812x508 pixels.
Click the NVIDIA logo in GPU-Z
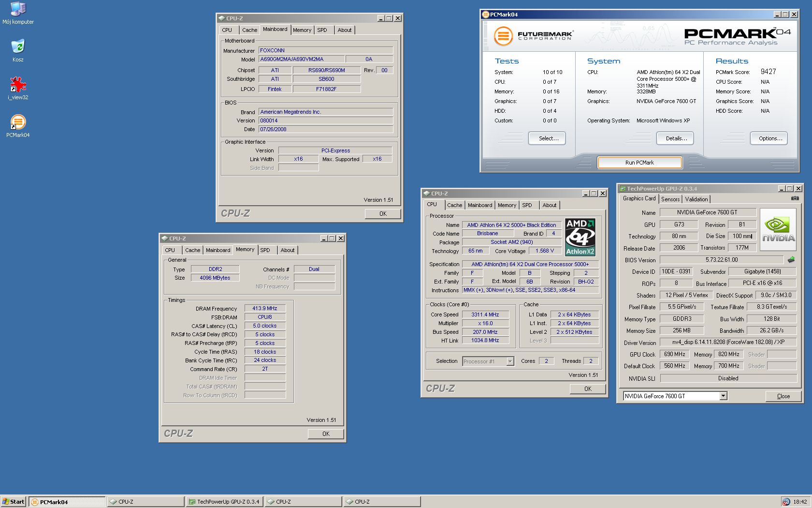[778, 229]
